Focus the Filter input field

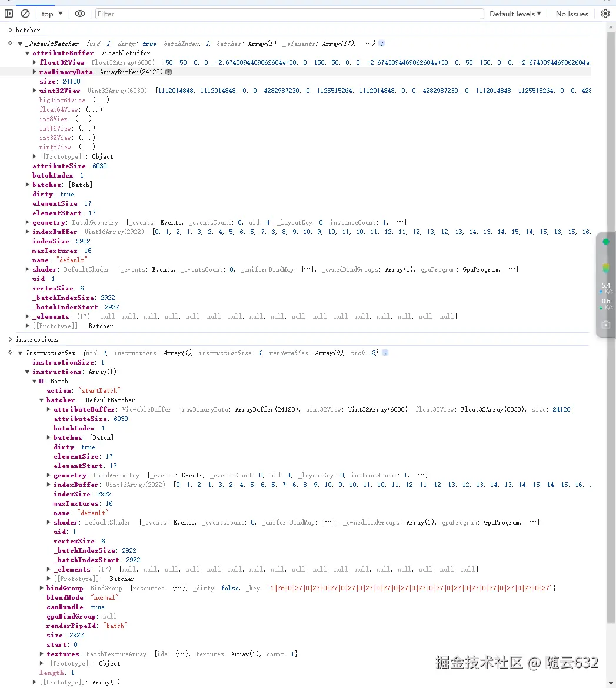pos(289,14)
